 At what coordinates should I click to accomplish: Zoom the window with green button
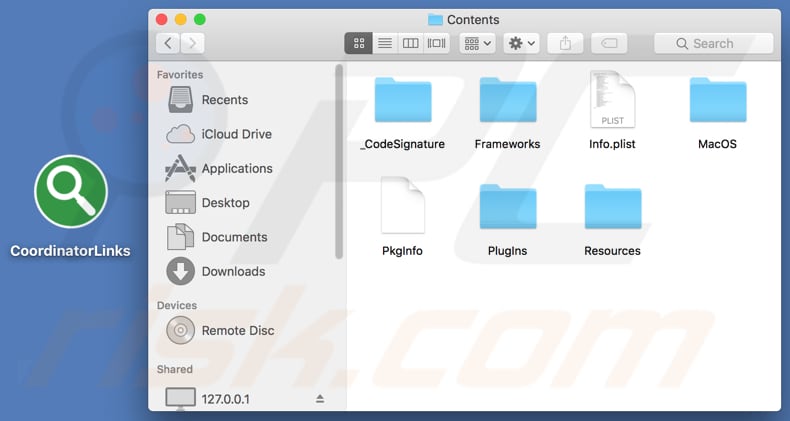point(200,20)
